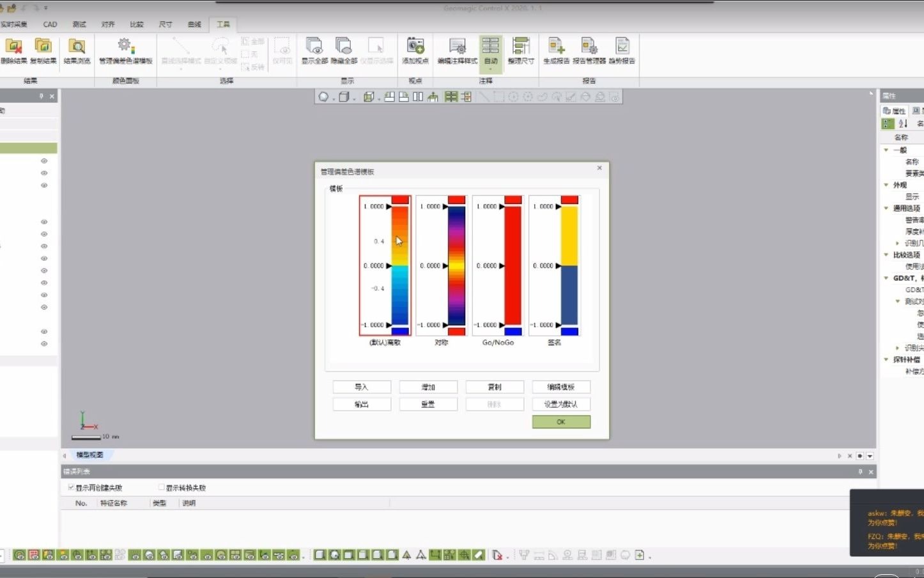924x578 pixels.
Task: Switch to the CAD ribbon tab
Action: click(x=50, y=24)
